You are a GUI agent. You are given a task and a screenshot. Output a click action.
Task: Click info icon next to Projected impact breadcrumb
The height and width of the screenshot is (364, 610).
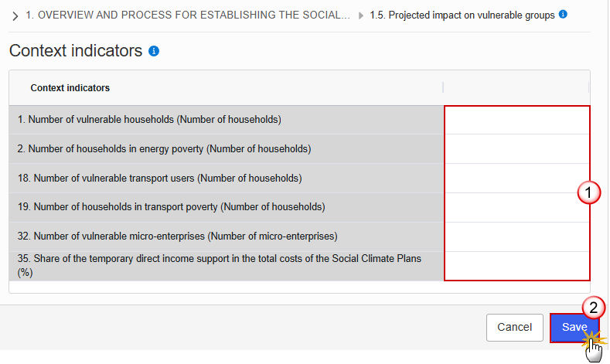coord(563,15)
